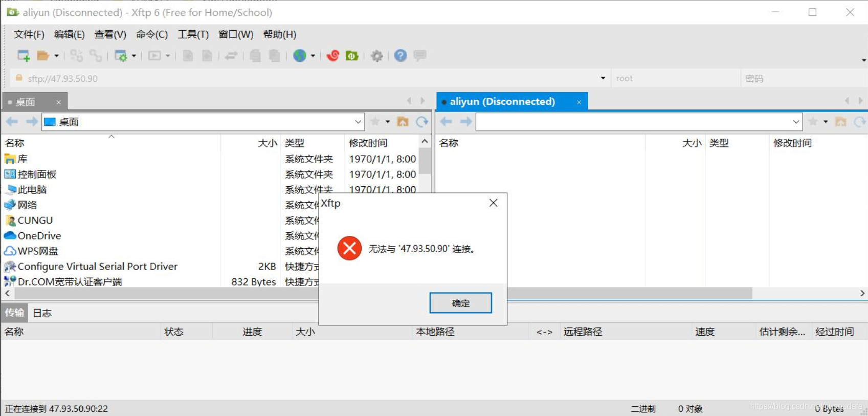Screen dimensions: 868x416
Task: Click the first document toolbar icon
Action: point(188,56)
